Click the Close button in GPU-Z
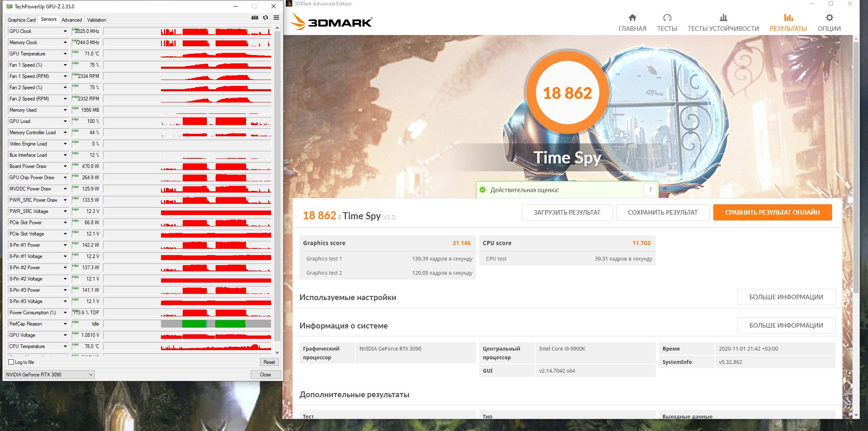Image resolution: width=868 pixels, height=431 pixels. (x=265, y=375)
